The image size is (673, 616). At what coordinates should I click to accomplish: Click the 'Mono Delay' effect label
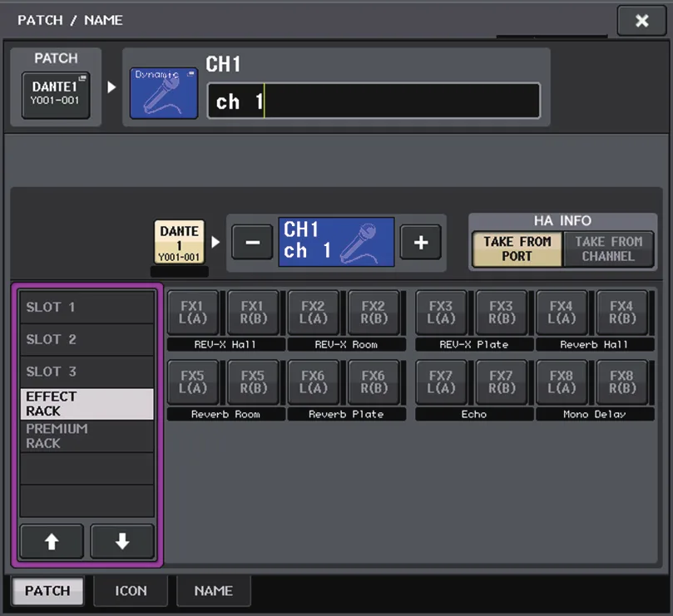click(595, 414)
